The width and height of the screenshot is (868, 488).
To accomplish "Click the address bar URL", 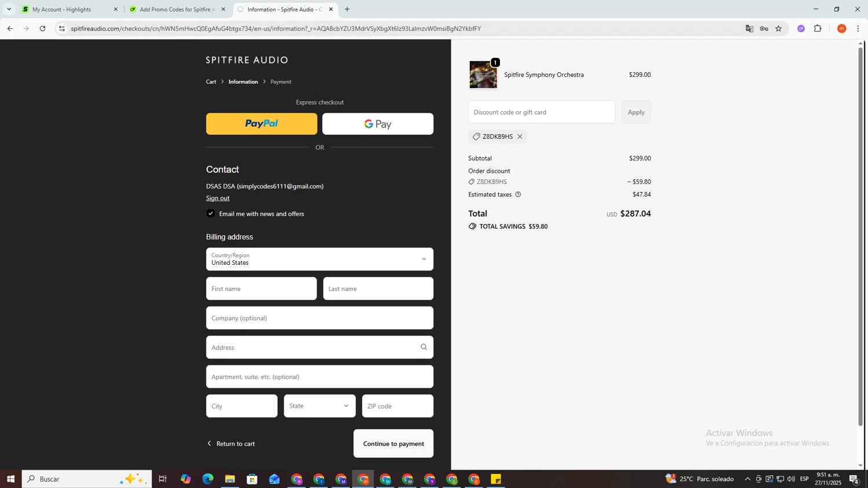I will pyautogui.click(x=276, y=28).
